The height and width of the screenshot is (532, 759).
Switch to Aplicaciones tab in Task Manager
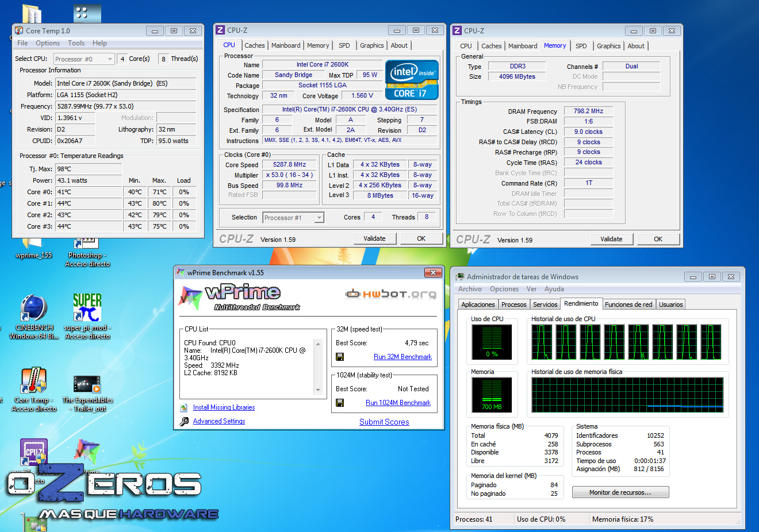[x=478, y=304]
